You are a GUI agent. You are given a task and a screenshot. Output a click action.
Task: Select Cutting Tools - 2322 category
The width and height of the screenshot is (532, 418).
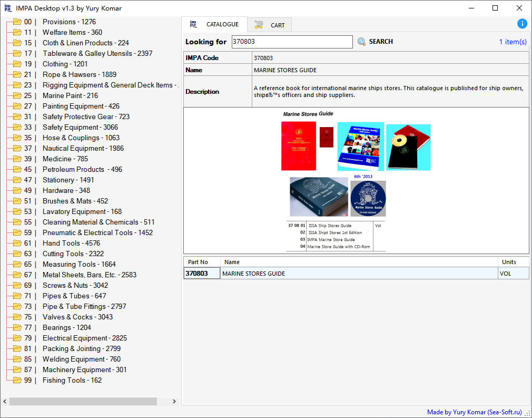[x=73, y=254]
